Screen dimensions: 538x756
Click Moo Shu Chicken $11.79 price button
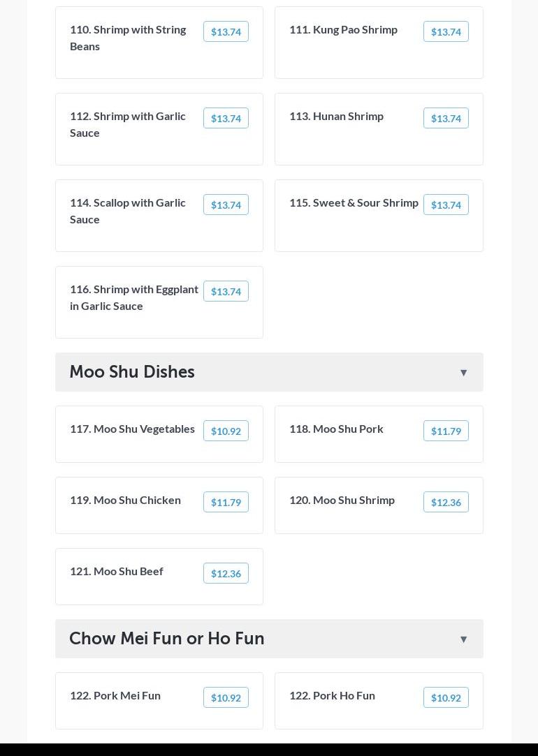(x=226, y=502)
